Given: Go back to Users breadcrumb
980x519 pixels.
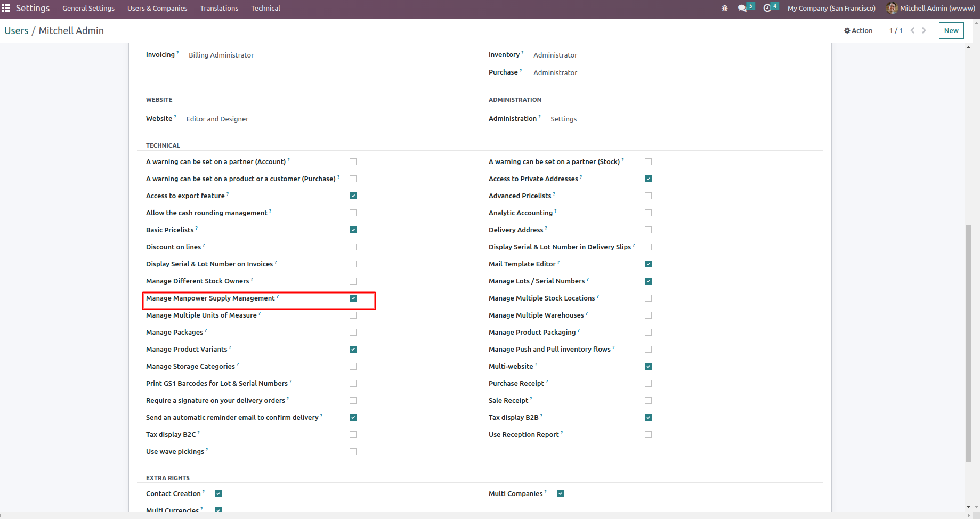Looking at the screenshot, I should tap(17, 30).
